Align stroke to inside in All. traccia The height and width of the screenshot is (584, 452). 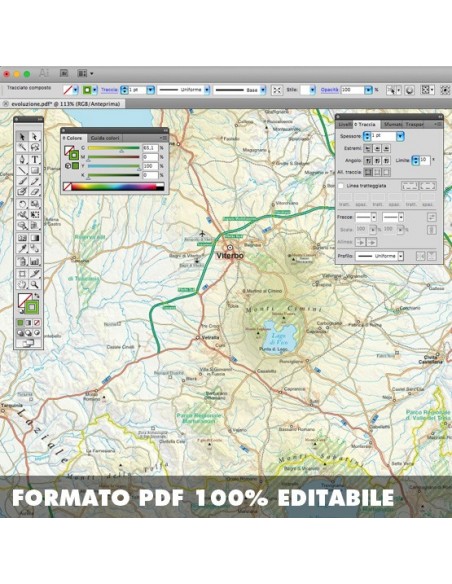pyautogui.click(x=377, y=172)
